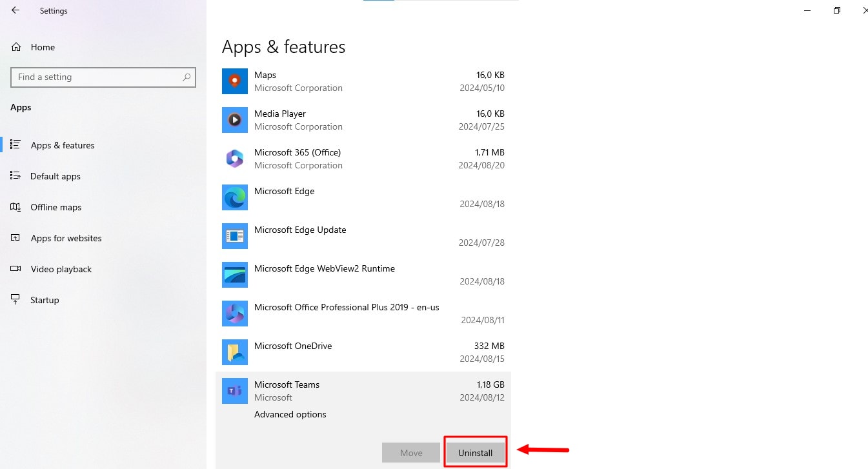The image size is (868, 469).
Task: Click the Microsoft OneDrive app icon
Action: click(x=235, y=352)
